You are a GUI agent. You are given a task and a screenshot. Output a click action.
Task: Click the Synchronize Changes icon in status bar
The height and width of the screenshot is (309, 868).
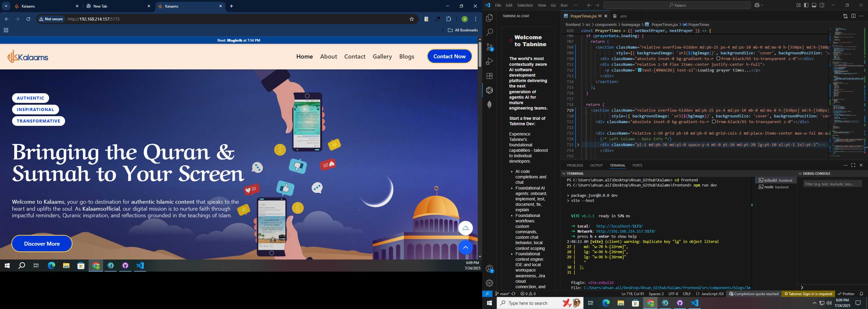[x=514, y=294]
